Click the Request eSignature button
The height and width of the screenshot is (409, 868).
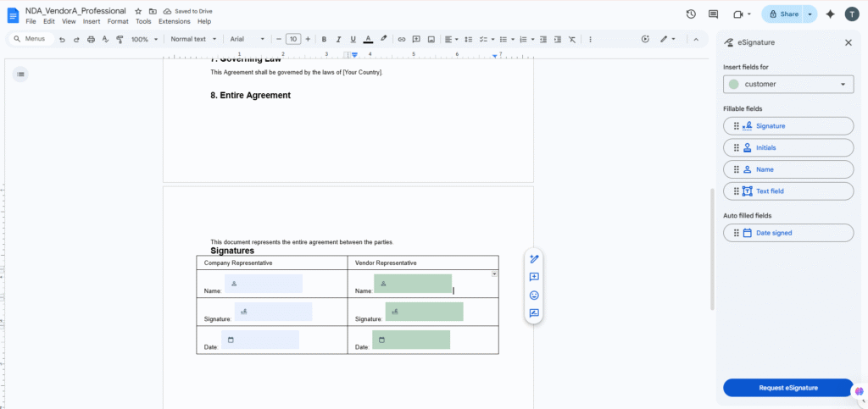(x=787, y=388)
